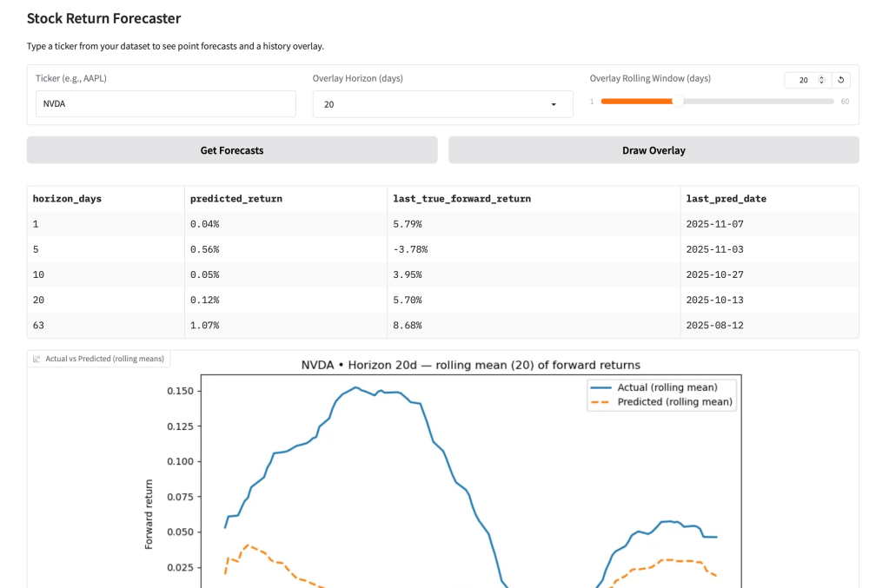889x588 pixels.
Task: Click the last_pred_date column header
Action: [726, 199]
